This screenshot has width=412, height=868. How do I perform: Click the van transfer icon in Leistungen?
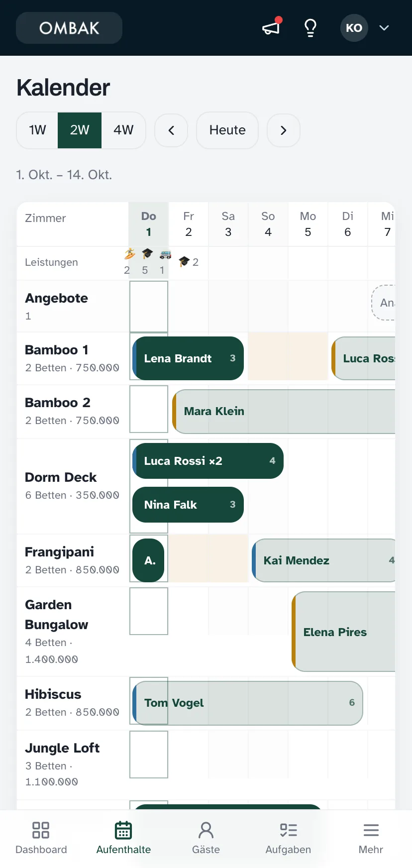tap(165, 254)
